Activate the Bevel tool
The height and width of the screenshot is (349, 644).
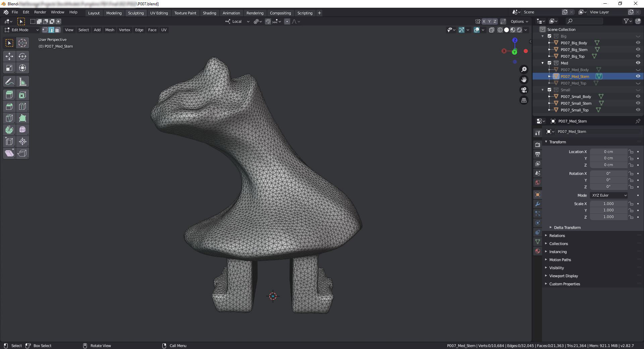pyautogui.click(x=9, y=107)
